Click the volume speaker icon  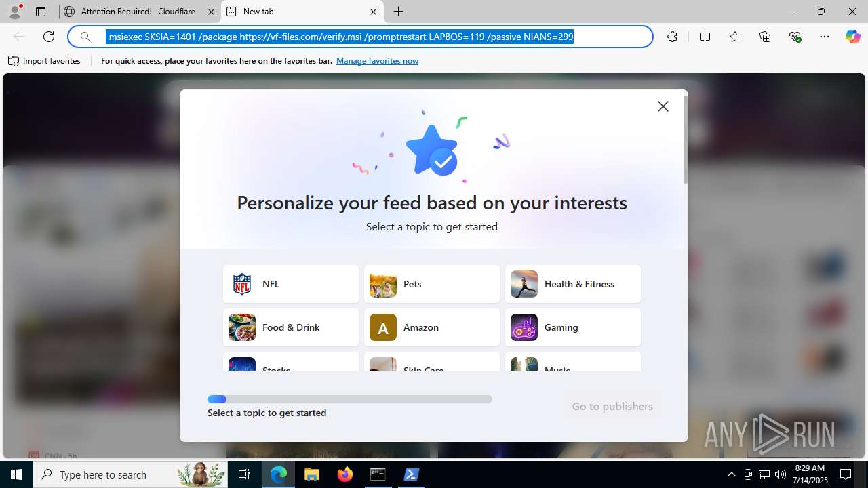pos(781,474)
